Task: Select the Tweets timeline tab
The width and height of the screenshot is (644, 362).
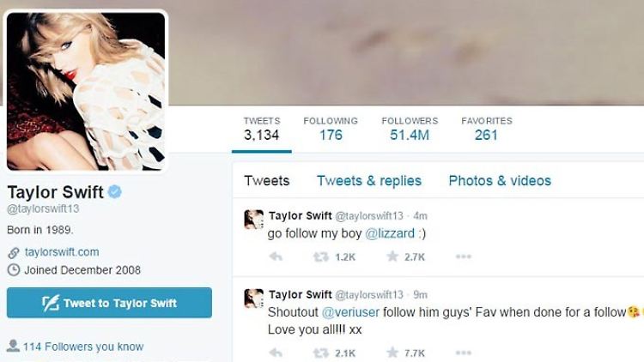Action: tap(266, 181)
